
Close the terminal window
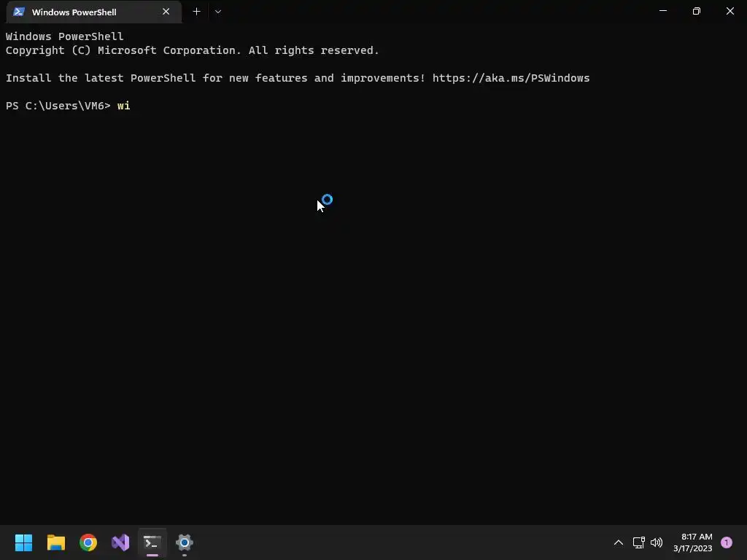coord(729,11)
